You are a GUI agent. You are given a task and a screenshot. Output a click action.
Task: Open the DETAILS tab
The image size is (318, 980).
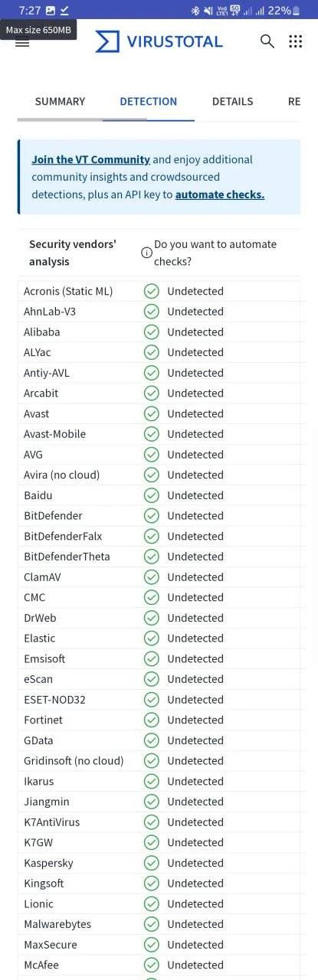232,101
